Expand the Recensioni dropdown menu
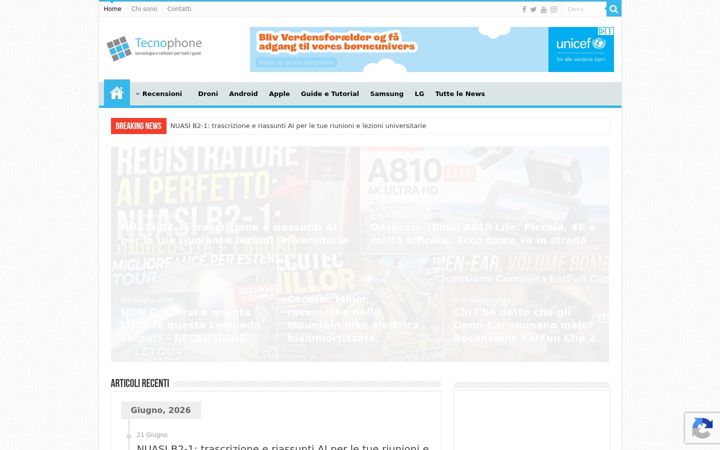This screenshot has width=720, height=450. pyautogui.click(x=159, y=94)
